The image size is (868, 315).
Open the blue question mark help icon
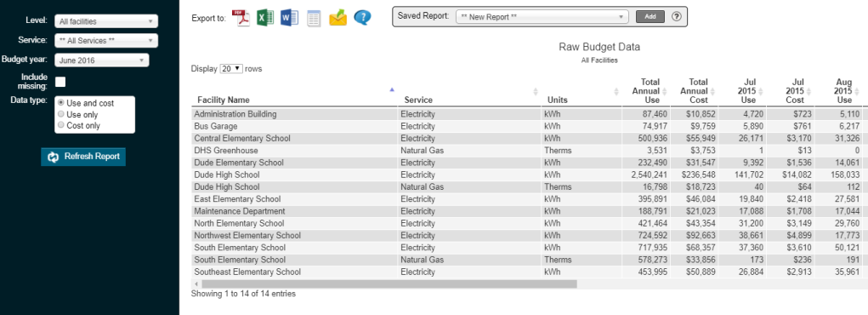(x=363, y=18)
